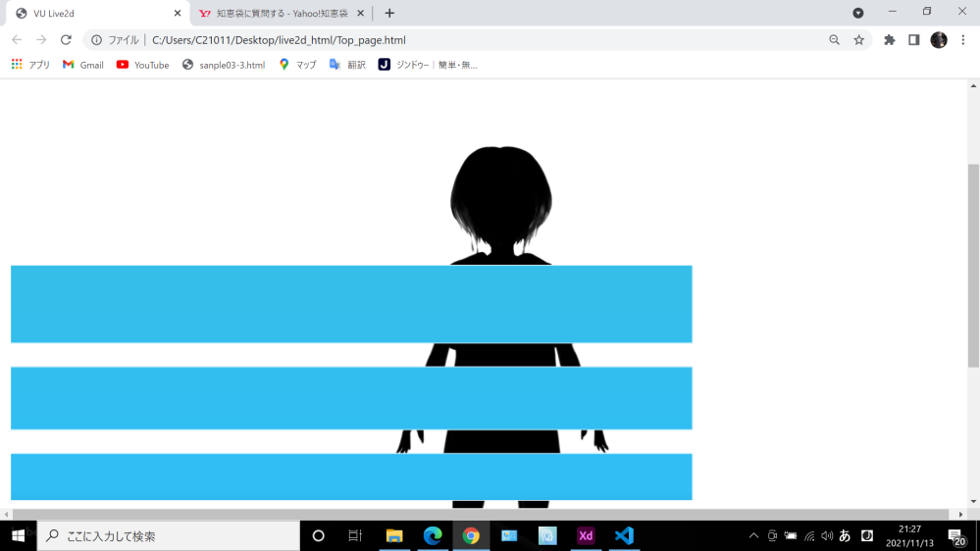Reload the page with the refresh icon
The height and width of the screenshot is (551, 980).
click(x=66, y=40)
